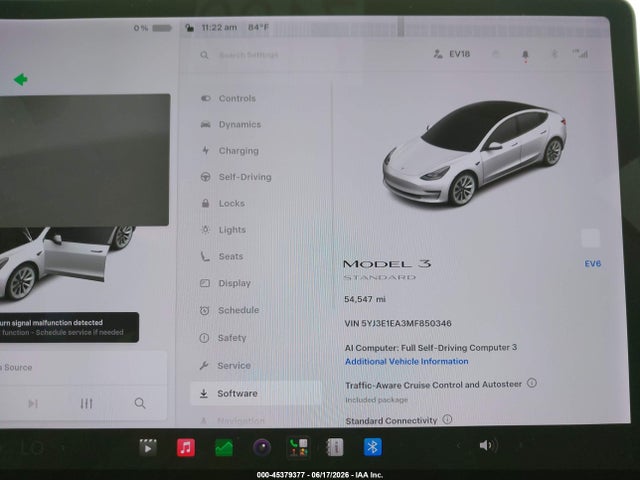
Task: Show info about Traffic-Aware Cruise Control and Autosteer
Action: pos(531,383)
